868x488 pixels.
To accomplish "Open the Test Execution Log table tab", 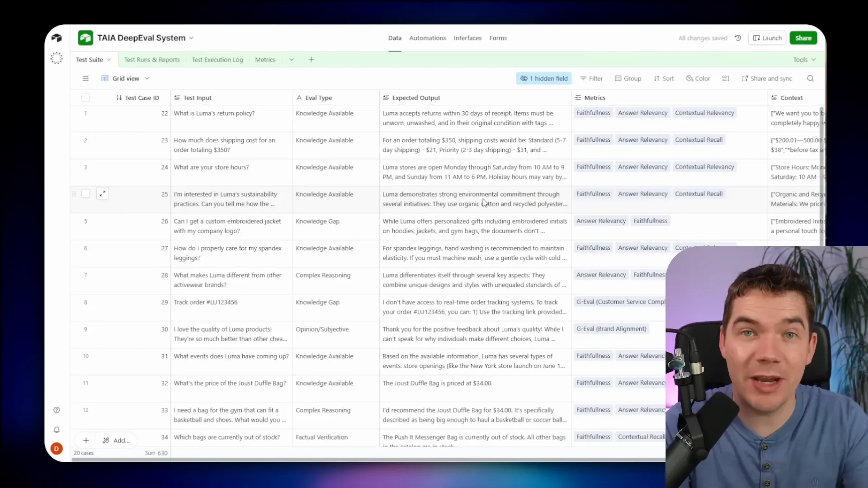I will [217, 60].
